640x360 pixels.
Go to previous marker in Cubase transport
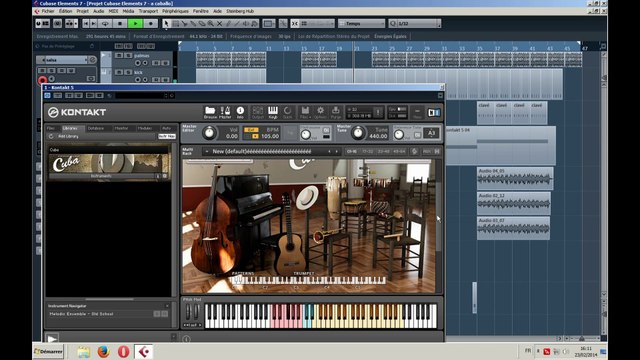pyautogui.click(x=86, y=24)
